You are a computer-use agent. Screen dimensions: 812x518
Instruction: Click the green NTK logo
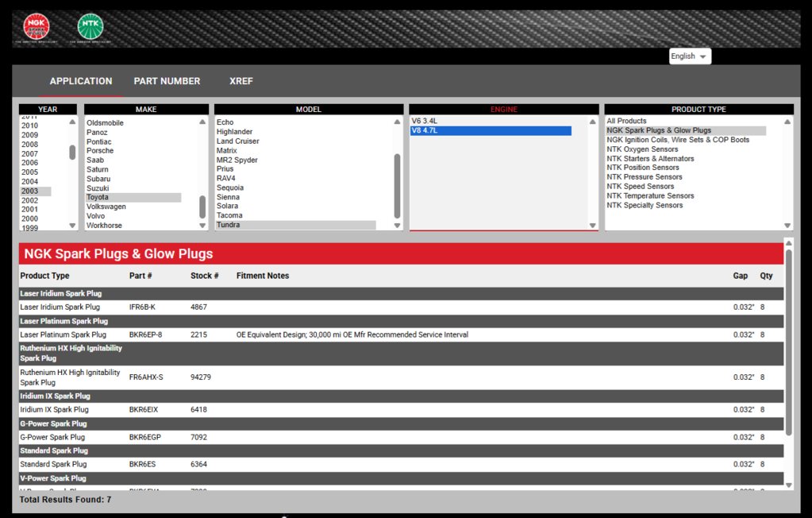(90, 26)
